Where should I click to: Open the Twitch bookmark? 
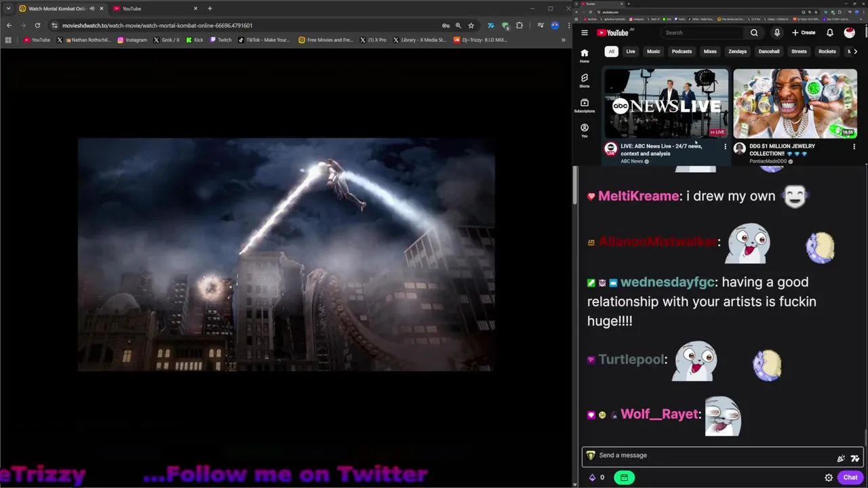tap(220, 40)
